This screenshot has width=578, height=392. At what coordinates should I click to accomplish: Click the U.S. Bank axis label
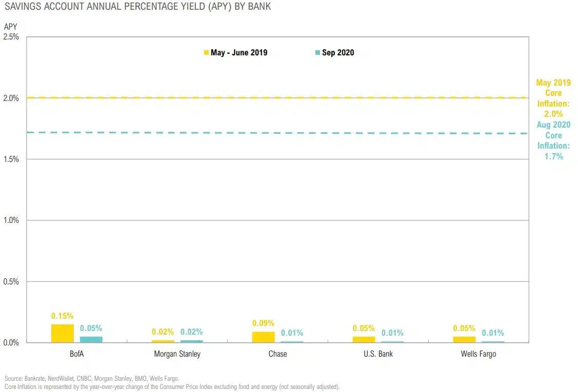[378, 354]
